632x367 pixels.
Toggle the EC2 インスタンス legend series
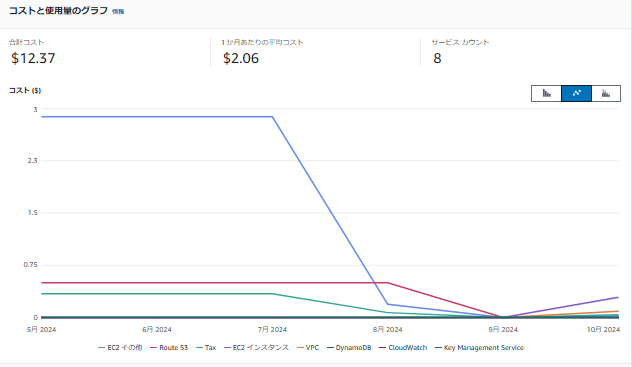256,348
